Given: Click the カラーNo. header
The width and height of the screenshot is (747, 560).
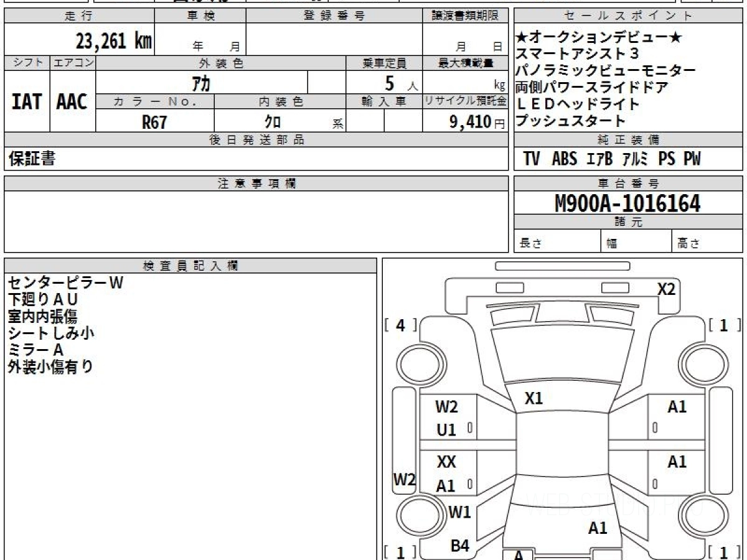Looking at the screenshot, I should click(155, 102).
